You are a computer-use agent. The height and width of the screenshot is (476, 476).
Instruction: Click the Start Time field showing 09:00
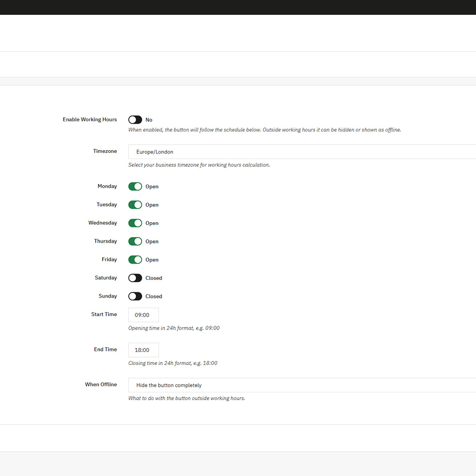point(143,315)
